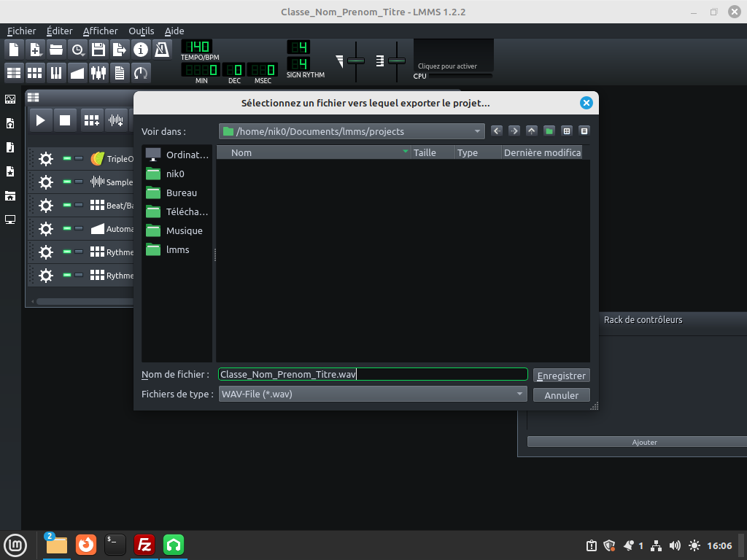Create a new project from the toolbar
Image resolution: width=747 pixels, height=560 pixels.
click(14, 50)
